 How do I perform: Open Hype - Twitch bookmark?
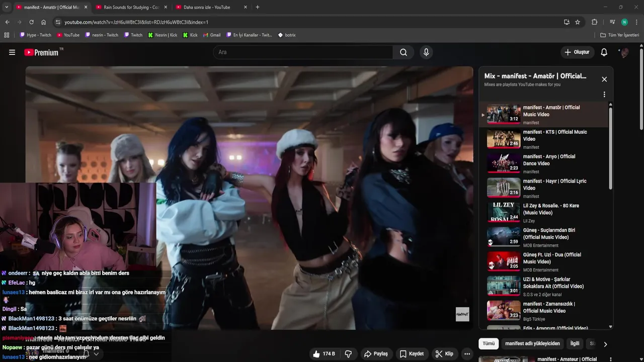[x=35, y=35]
